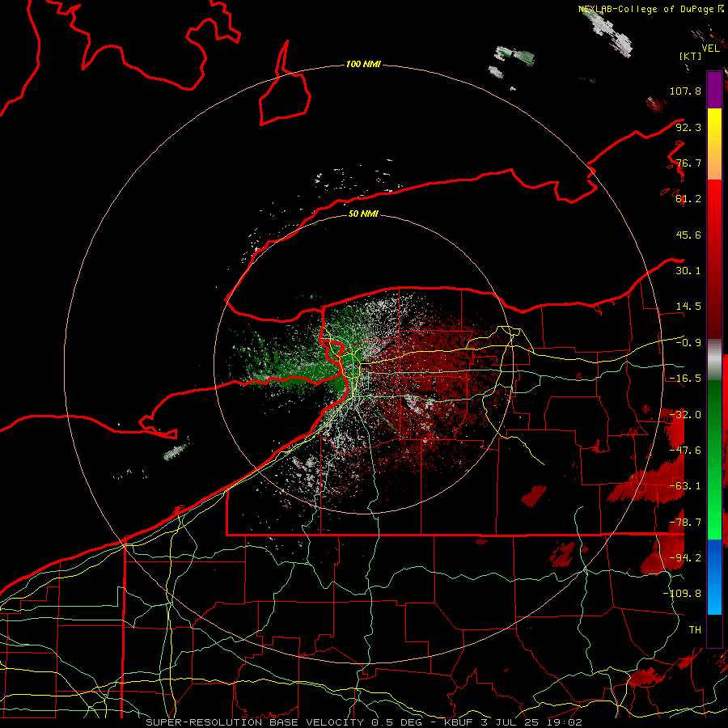This screenshot has width=728, height=728.
Task: Click the -94.2 velocity scale value
Action: point(685,558)
